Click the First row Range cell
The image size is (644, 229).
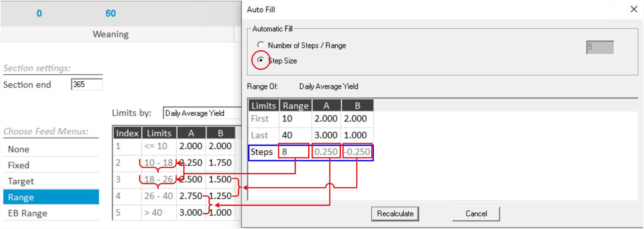[295, 119]
